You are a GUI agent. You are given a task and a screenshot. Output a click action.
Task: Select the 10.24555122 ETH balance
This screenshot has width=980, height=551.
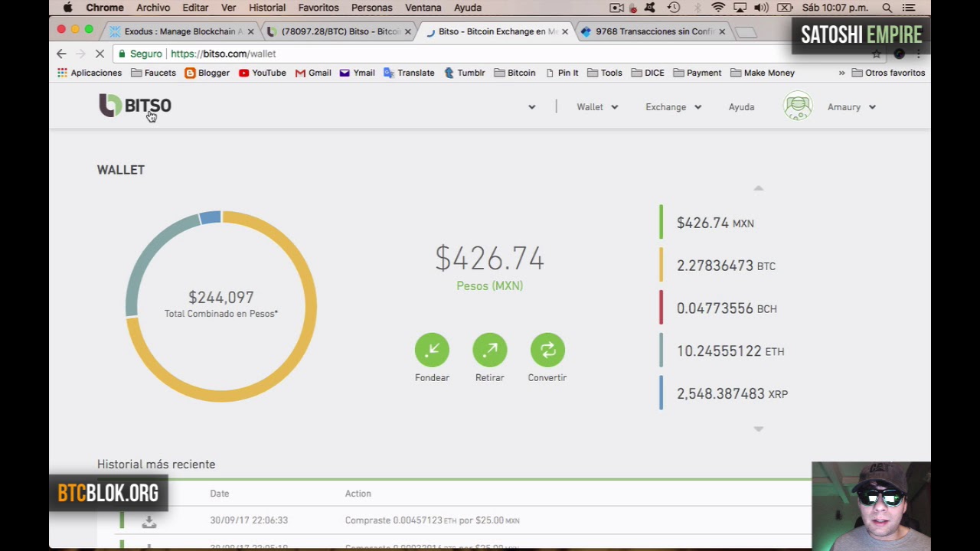click(x=730, y=351)
